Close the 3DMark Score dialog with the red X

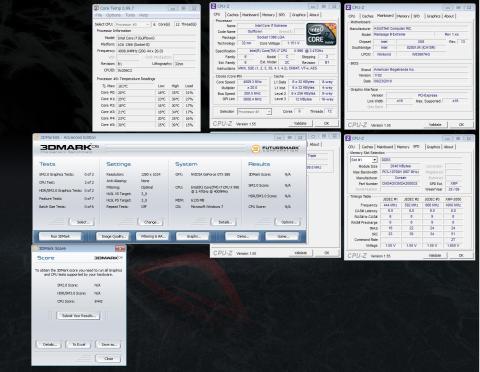pos(120,249)
